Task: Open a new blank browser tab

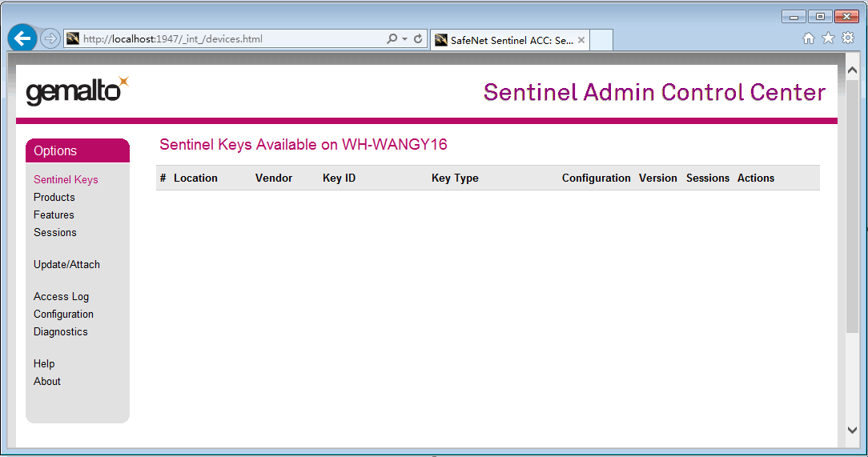Action: (x=601, y=40)
